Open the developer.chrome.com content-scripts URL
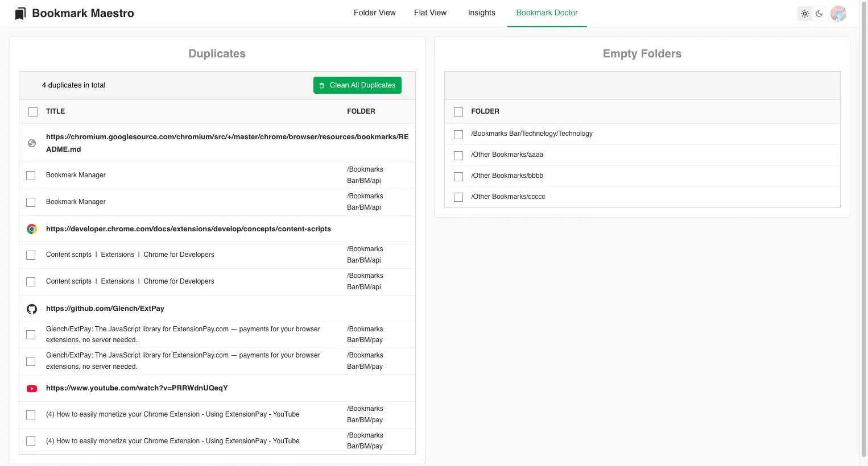This screenshot has height=466, width=868. click(188, 229)
